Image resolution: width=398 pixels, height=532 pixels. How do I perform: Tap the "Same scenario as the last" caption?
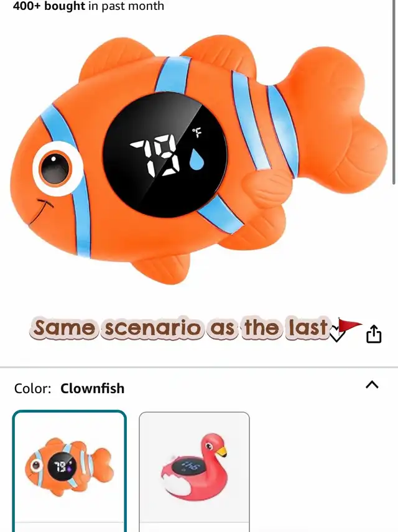click(x=180, y=328)
